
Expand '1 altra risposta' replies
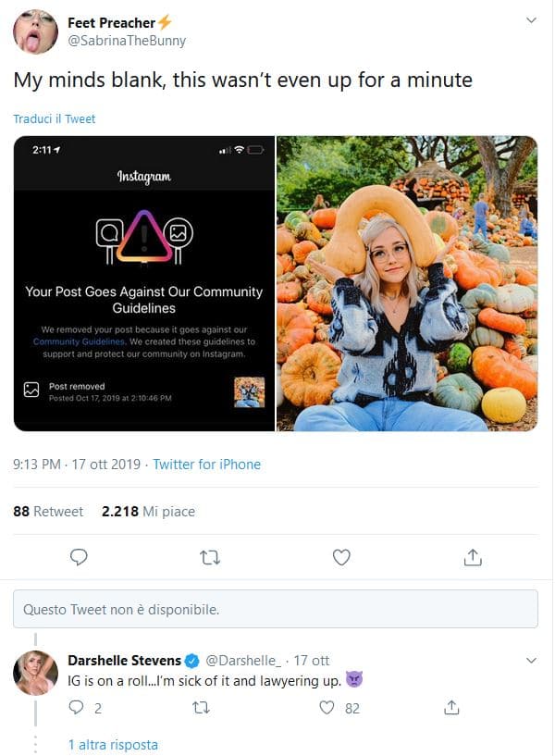click(113, 744)
